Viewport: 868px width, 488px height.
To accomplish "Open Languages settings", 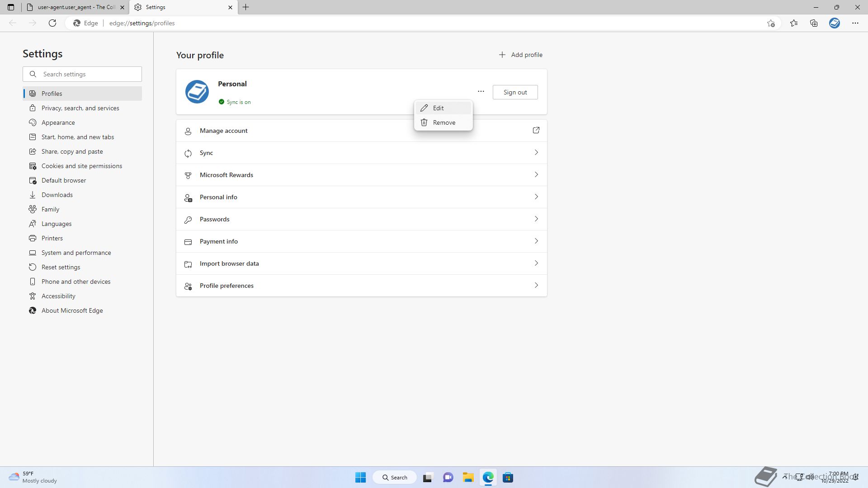I will [x=82, y=224].
